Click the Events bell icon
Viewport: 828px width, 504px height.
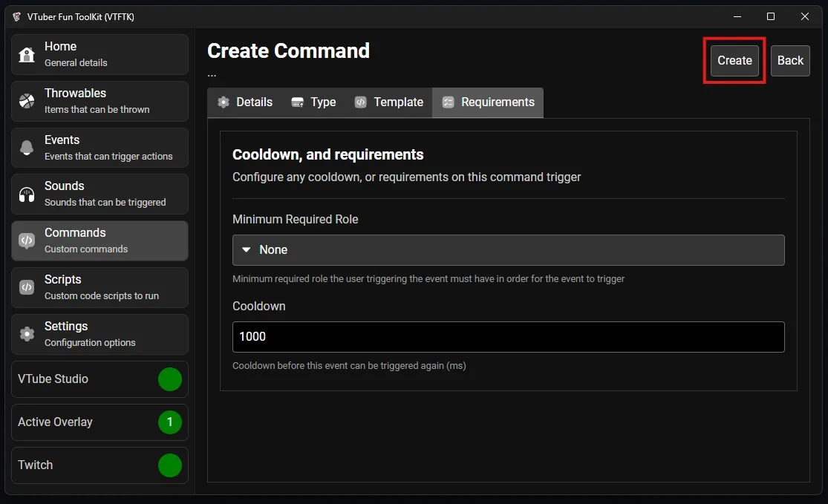point(27,148)
